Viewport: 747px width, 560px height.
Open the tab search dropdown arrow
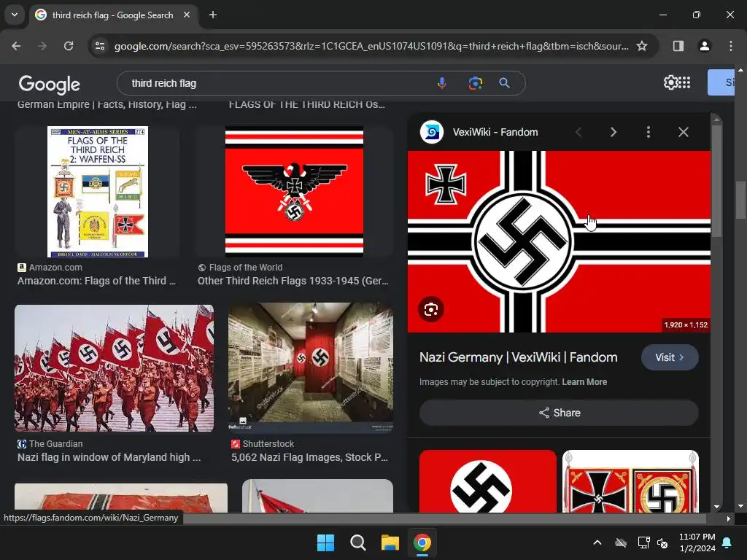pyautogui.click(x=15, y=15)
